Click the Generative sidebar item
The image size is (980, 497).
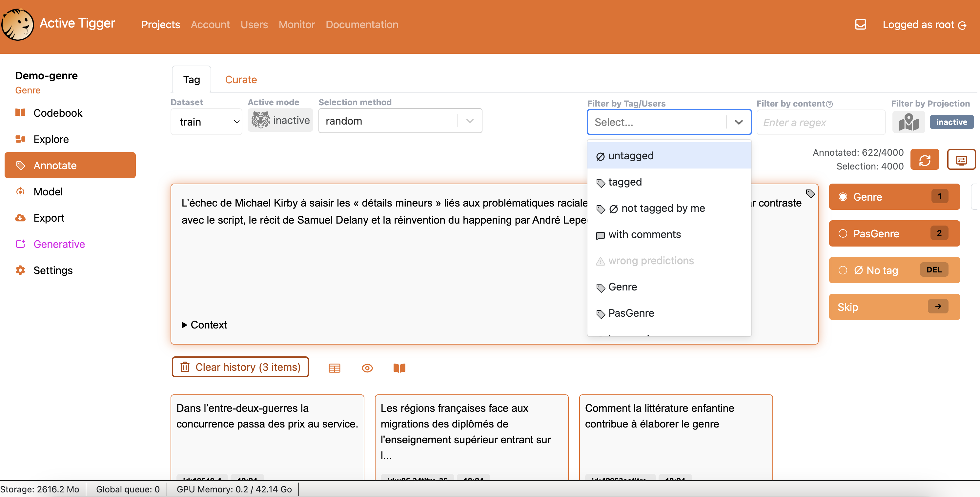[x=70, y=244]
